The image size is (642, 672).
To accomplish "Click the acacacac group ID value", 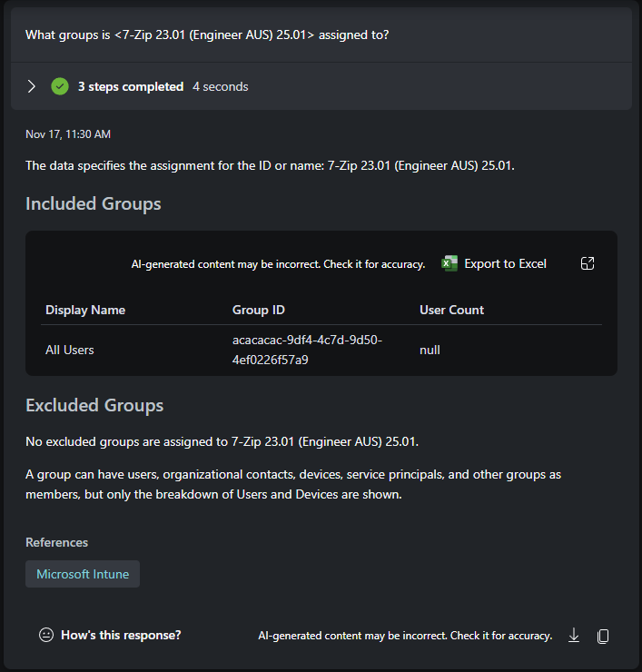I will coord(307,350).
